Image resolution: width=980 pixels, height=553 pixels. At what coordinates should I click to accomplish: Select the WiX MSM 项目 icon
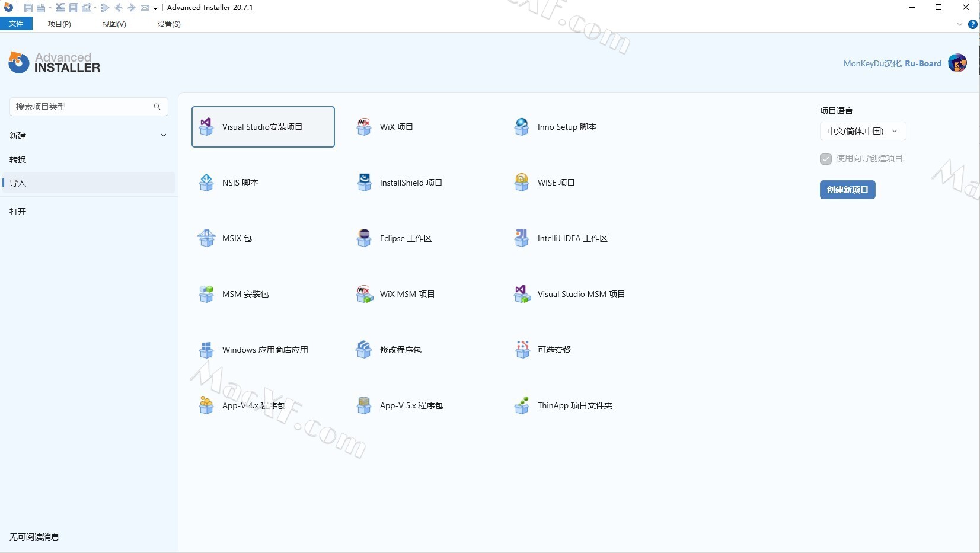coord(364,294)
